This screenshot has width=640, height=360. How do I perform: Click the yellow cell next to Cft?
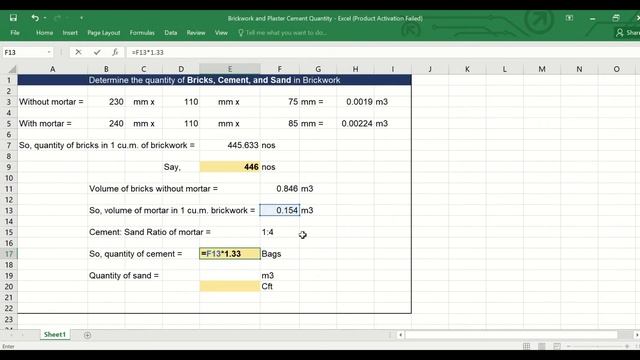(x=230, y=287)
